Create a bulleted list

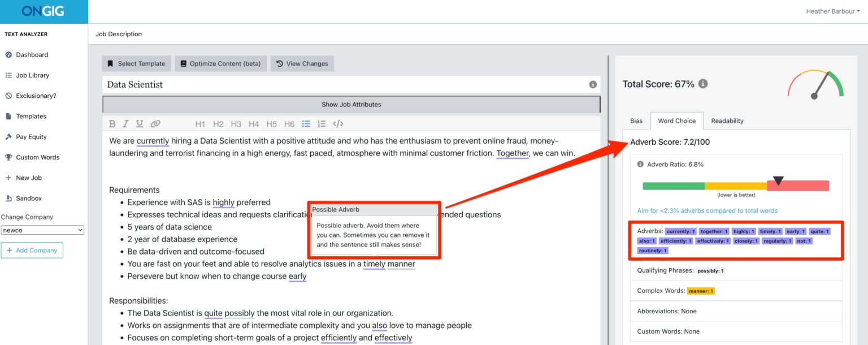pyautogui.click(x=306, y=123)
